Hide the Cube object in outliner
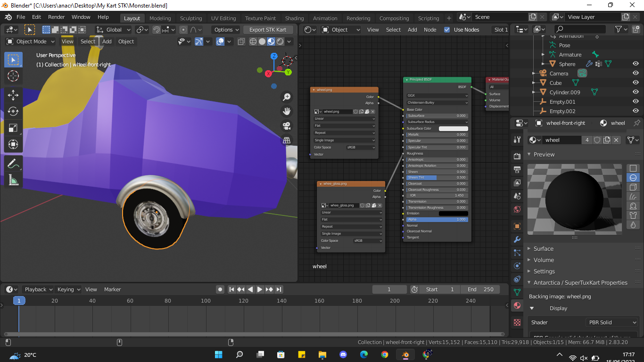 click(x=636, y=83)
